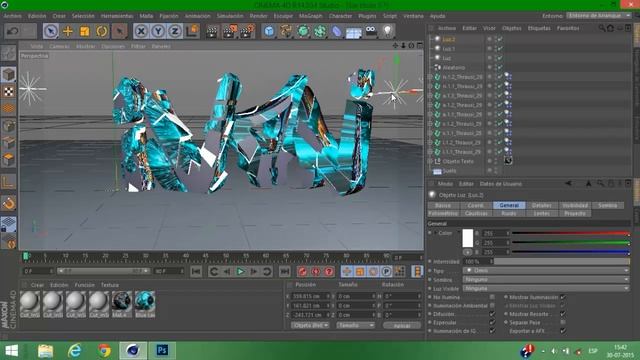Activate the Scale tool

tap(84, 31)
